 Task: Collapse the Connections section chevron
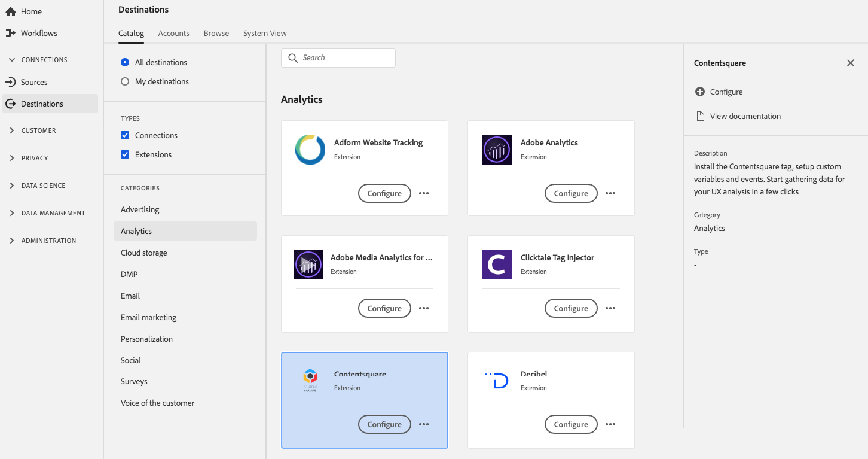point(12,60)
